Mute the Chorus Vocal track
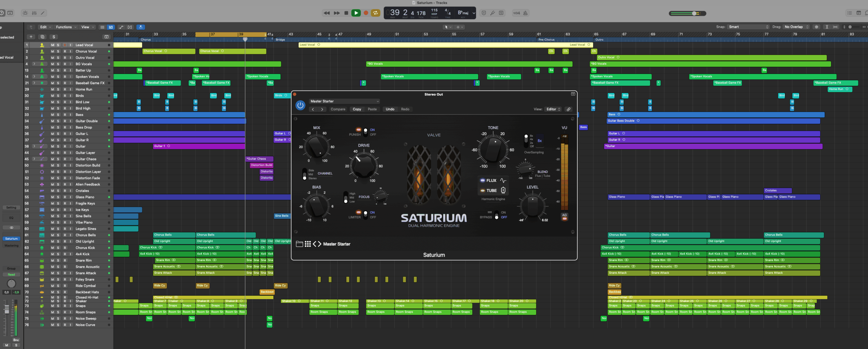 pyautogui.click(x=52, y=51)
